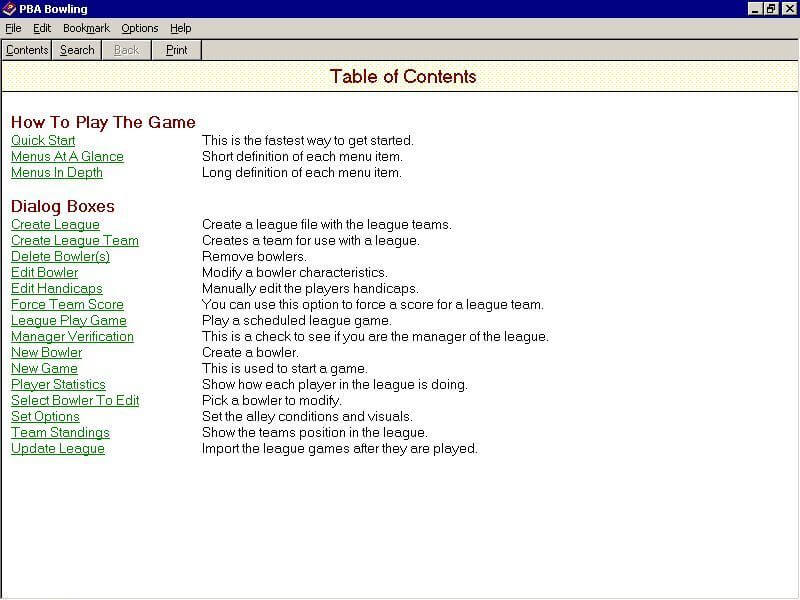Follow the Update League link

[58, 448]
